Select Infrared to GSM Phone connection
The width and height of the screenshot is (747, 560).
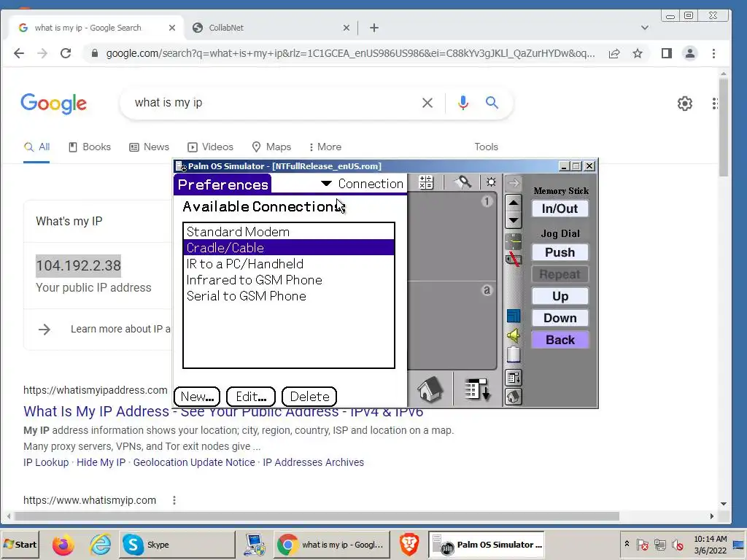pos(289,280)
